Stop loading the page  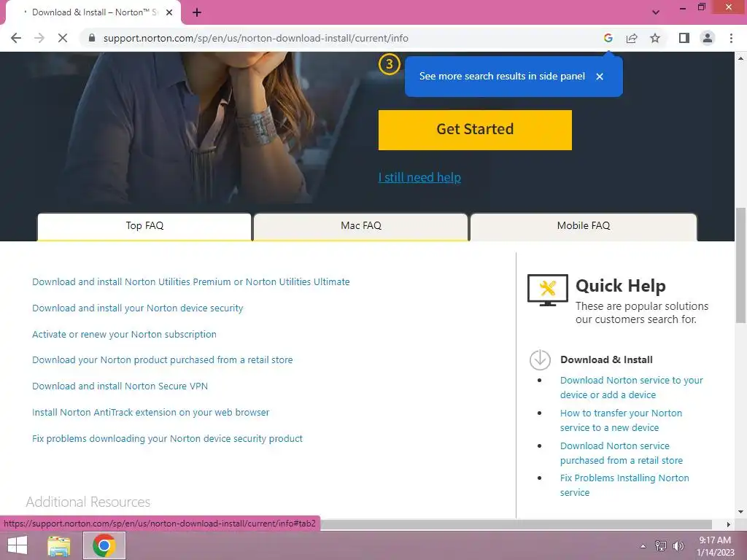[63, 38]
